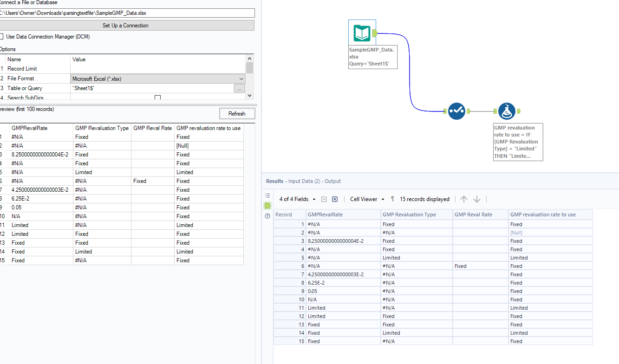This screenshot has height=364, width=619.
Task: Click the down arrow to view next tool results
Action: pyautogui.click(x=476, y=199)
